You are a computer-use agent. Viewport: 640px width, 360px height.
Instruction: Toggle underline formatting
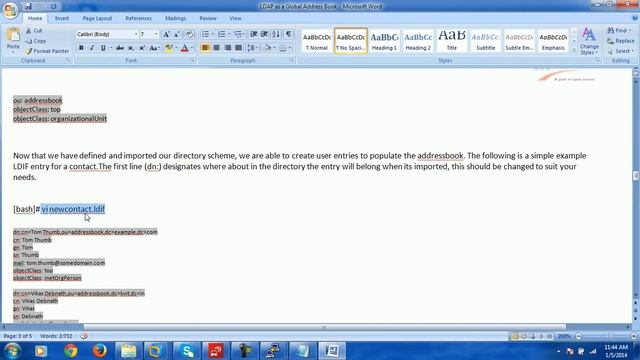[x=103, y=48]
